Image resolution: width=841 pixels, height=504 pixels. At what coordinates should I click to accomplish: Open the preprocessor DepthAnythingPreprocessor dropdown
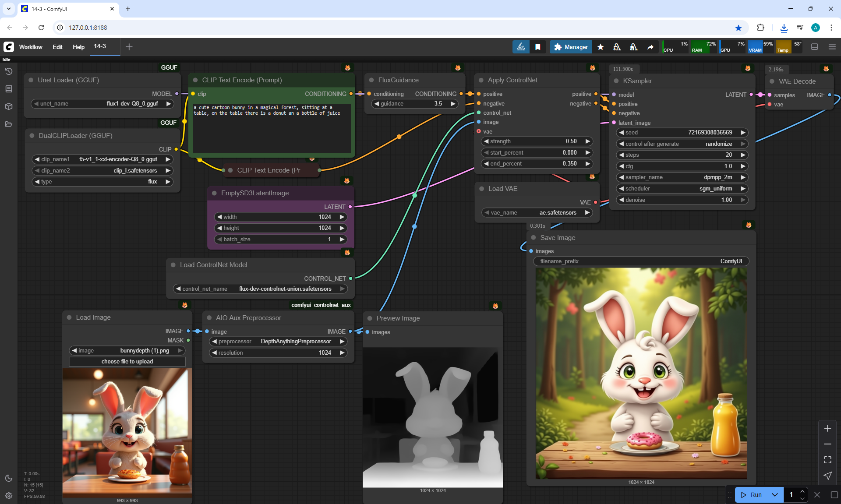tap(279, 342)
